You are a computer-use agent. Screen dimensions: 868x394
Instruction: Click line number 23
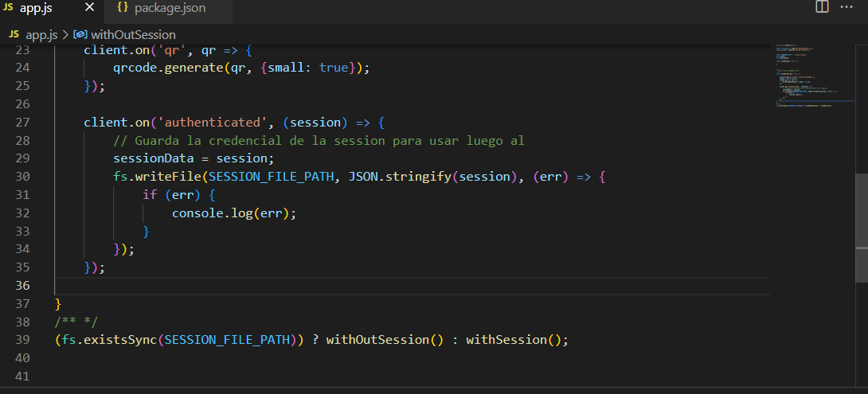click(x=22, y=50)
